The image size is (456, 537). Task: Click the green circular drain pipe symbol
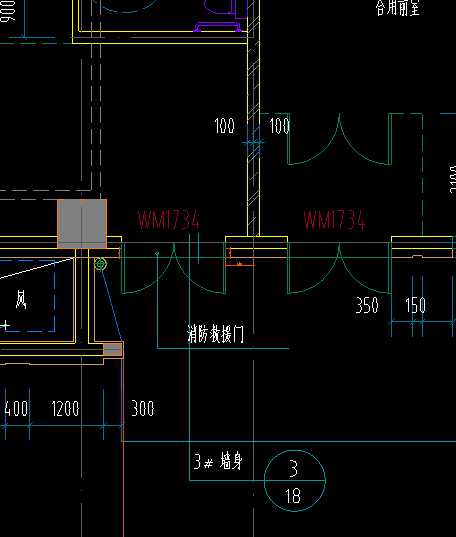pos(101,264)
